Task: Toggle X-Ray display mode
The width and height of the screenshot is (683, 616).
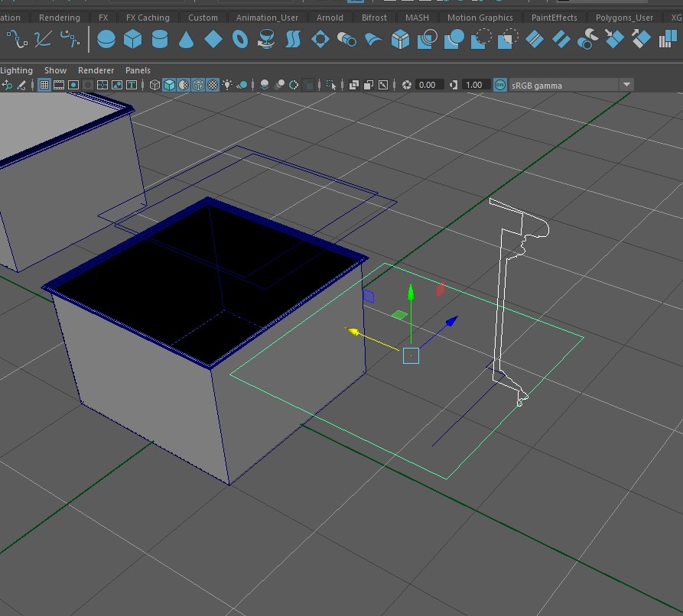Action: click(353, 85)
